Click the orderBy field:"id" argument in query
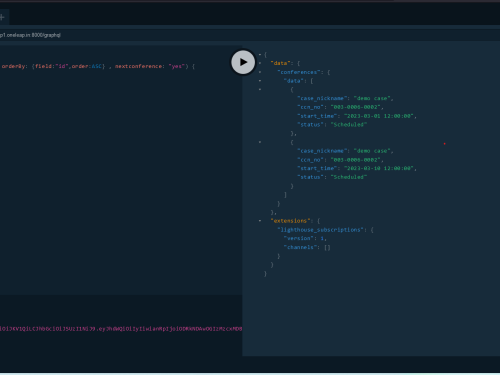The width and height of the screenshot is (500, 375). tap(51, 66)
